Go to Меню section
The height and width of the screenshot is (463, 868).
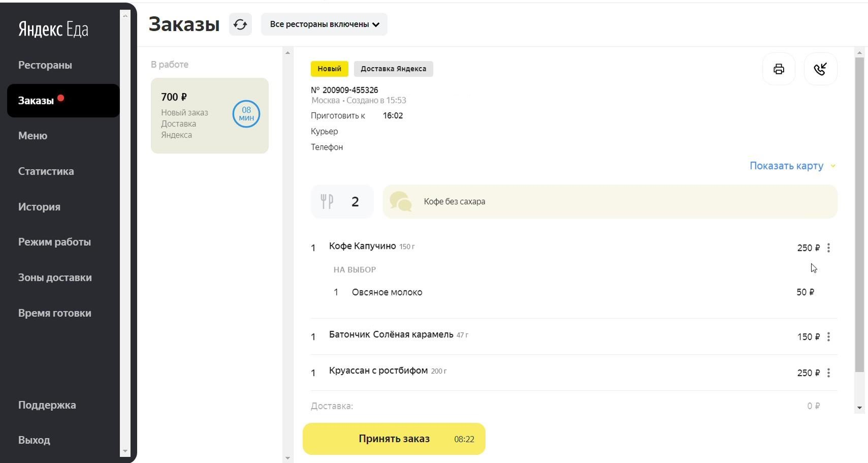(33, 136)
